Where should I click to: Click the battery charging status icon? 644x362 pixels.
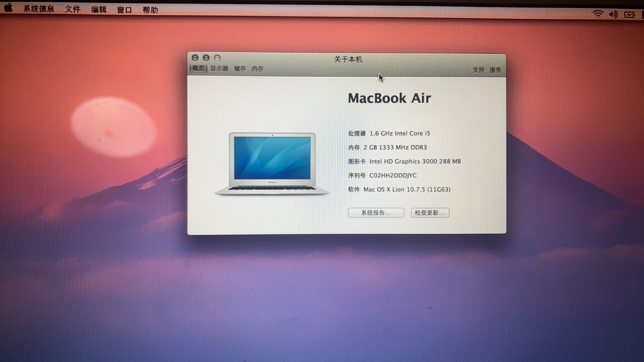629,15
